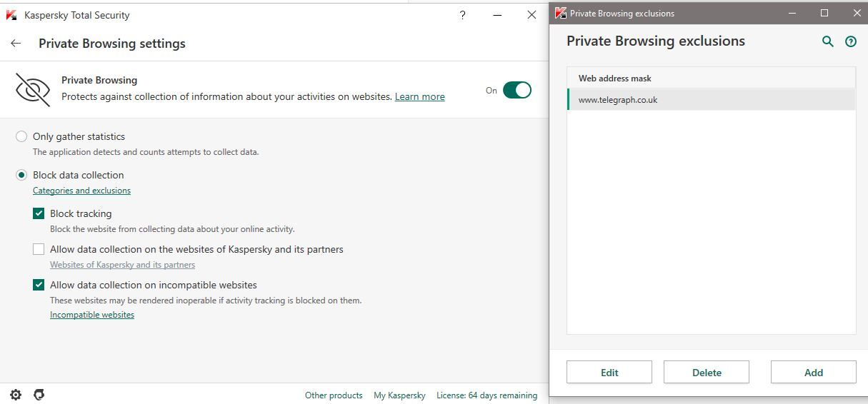Select the www.telegraph.co.uk entry
Viewport: 868px width, 404px height.
click(618, 100)
